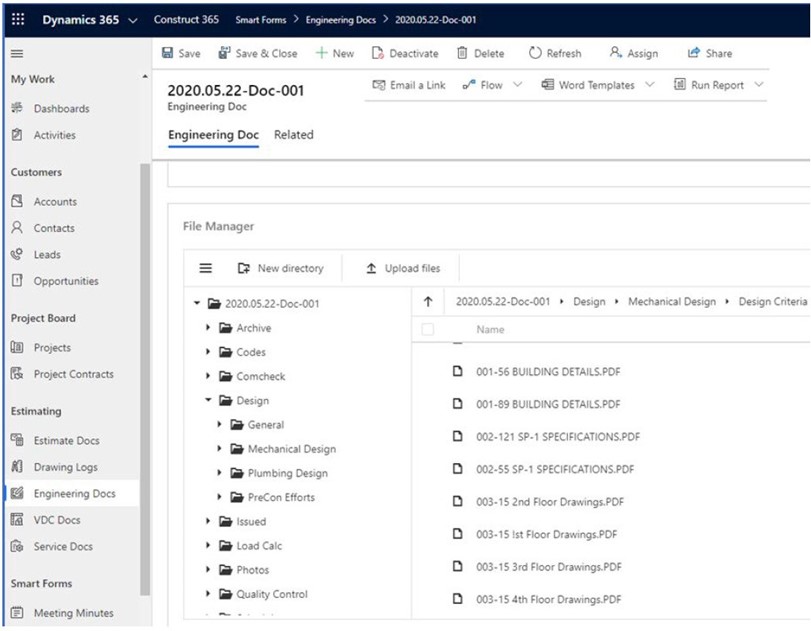
Task: Click the Activities clipboard icon
Action: (x=17, y=134)
